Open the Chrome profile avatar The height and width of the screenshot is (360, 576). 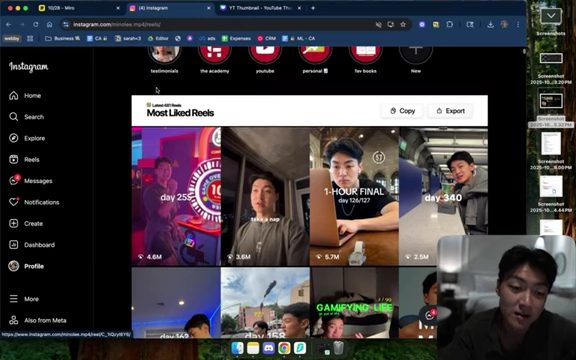click(x=504, y=25)
